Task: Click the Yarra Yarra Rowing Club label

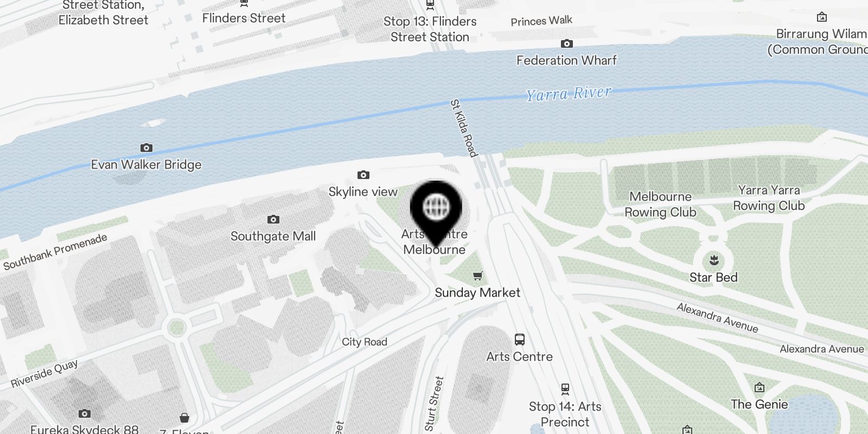Action: tap(769, 198)
